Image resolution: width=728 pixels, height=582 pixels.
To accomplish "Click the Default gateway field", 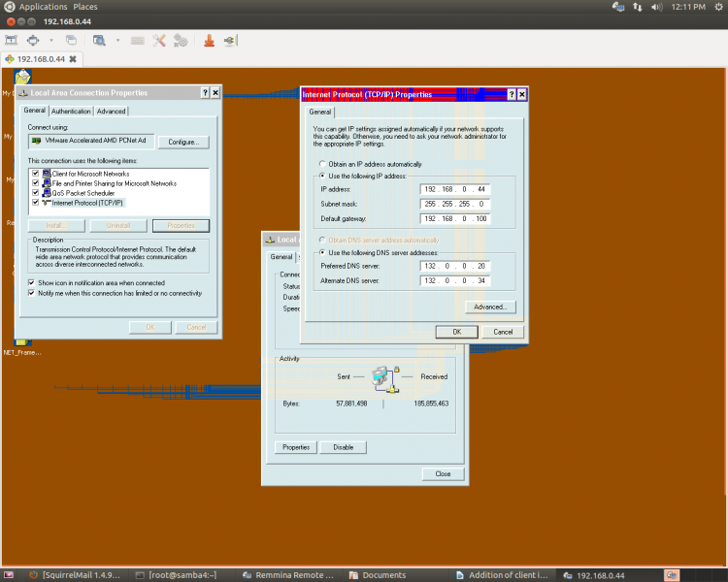I will click(455, 218).
